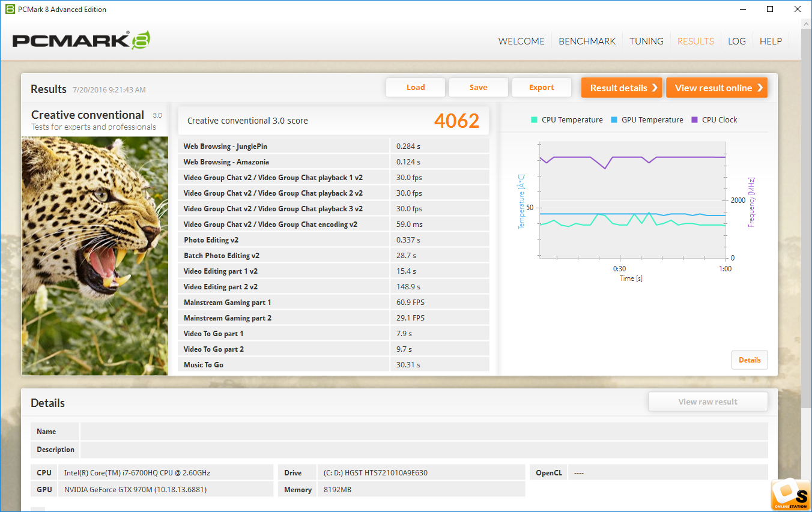812x512 pixels.
Task: Switch to the Benchmark tab
Action: coord(587,41)
